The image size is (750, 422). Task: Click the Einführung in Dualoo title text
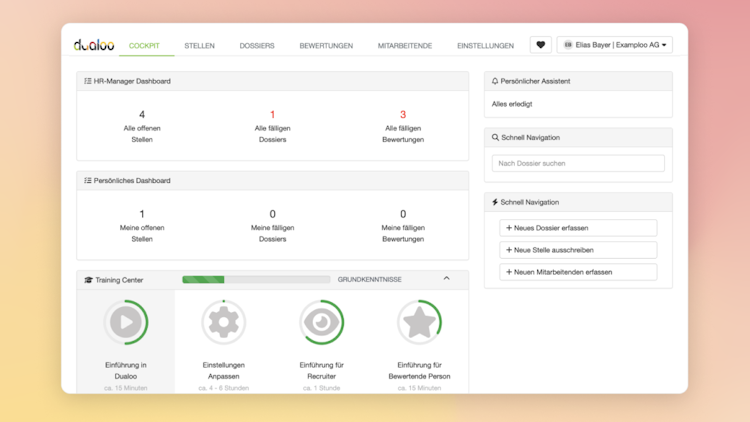[x=126, y=370]
